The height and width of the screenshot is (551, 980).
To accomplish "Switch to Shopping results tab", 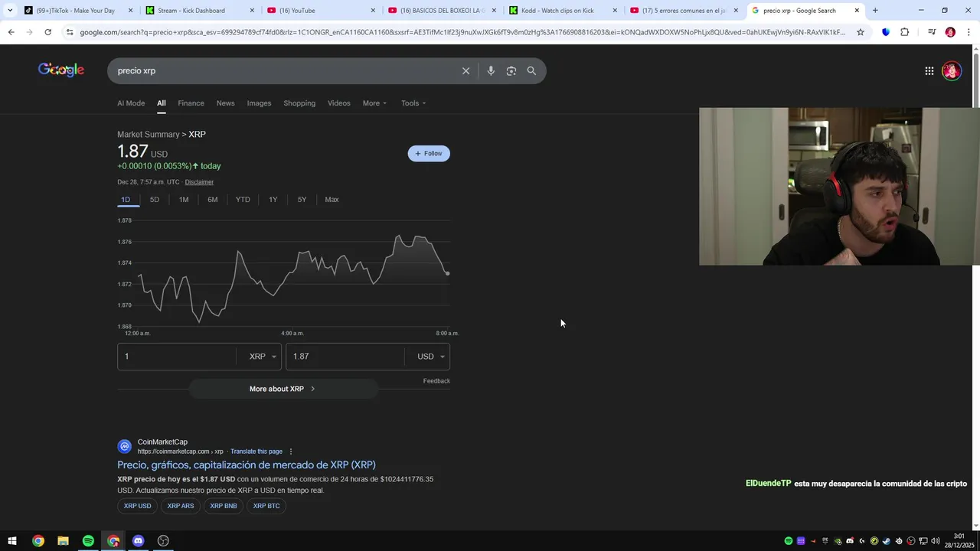I will tap(299, 103).
